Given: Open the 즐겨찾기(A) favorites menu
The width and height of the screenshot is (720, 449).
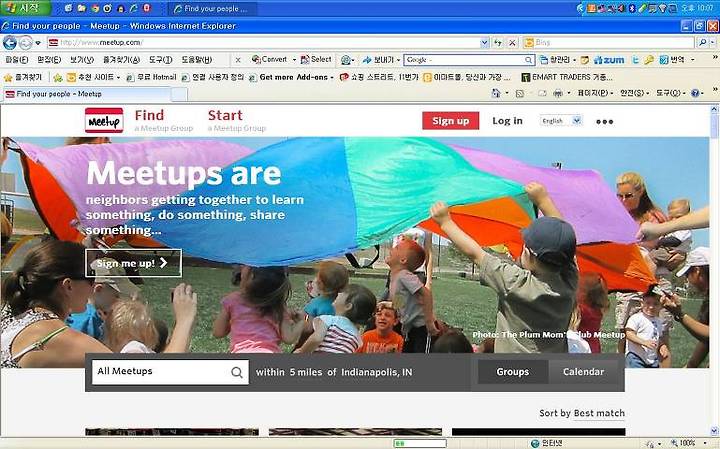Looking at the screenshot, I should coord(121,60).
